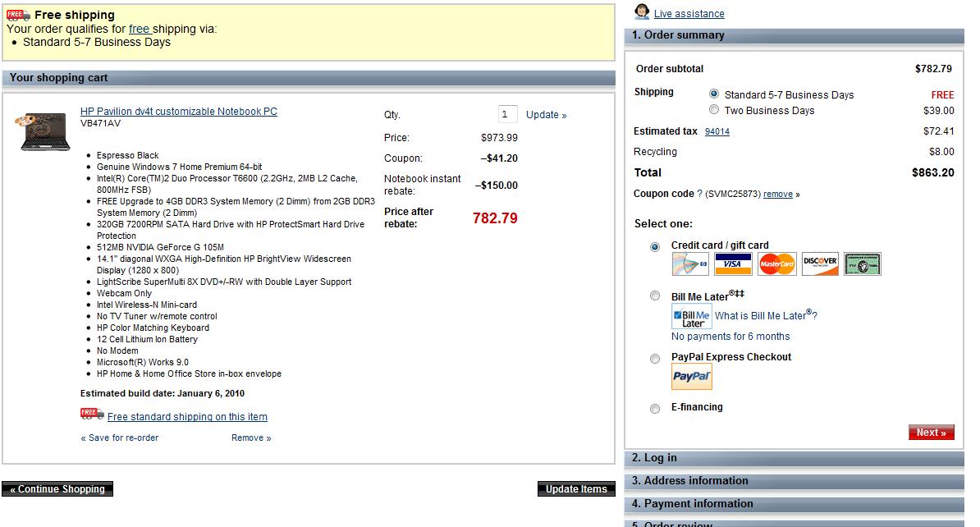Expand the Log in step
This screenshot has height=527, width=980.
click(x=794, y=458)
